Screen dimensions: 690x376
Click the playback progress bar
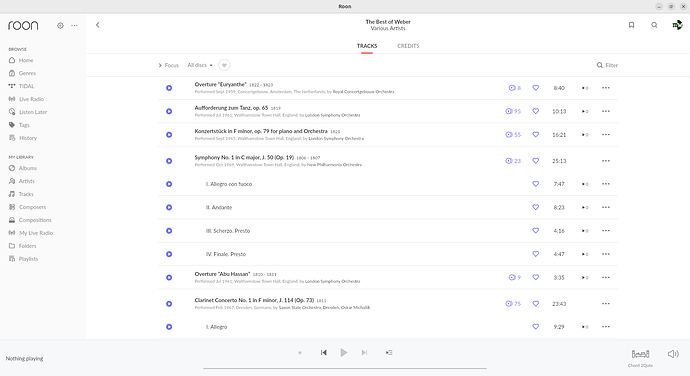[x=345, y=368]
